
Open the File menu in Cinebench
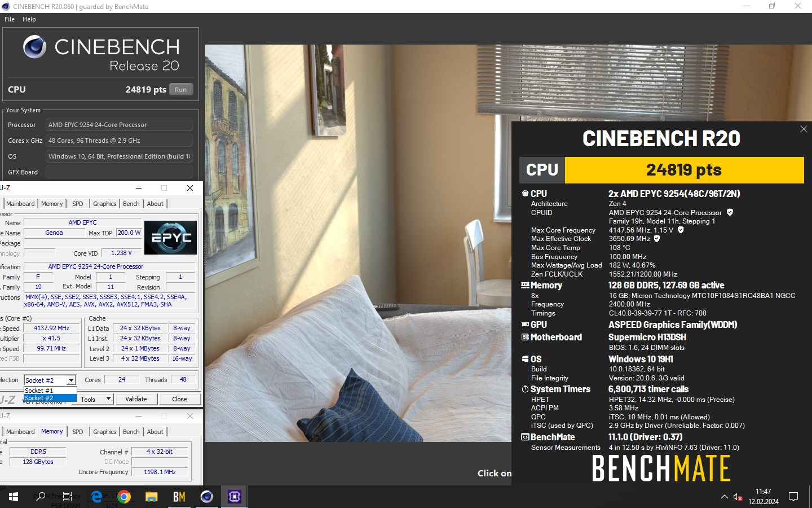pos(10,19)
